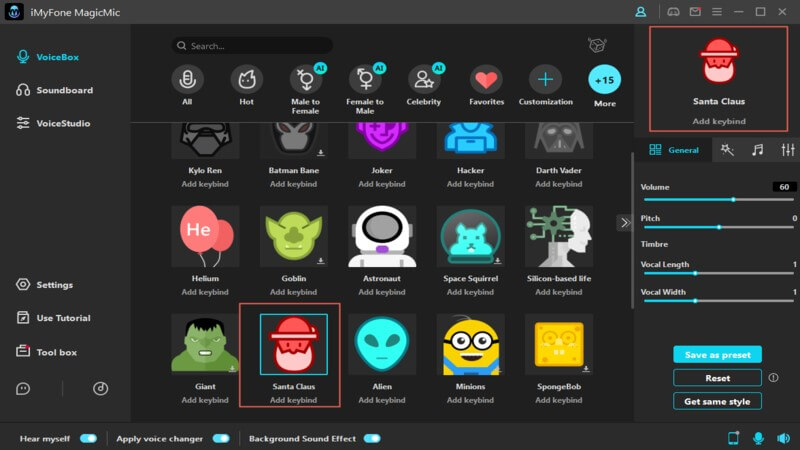The height and width of the screenshot is (450, 800).
Task: Click the Reset button
Action: click(717, 378)
